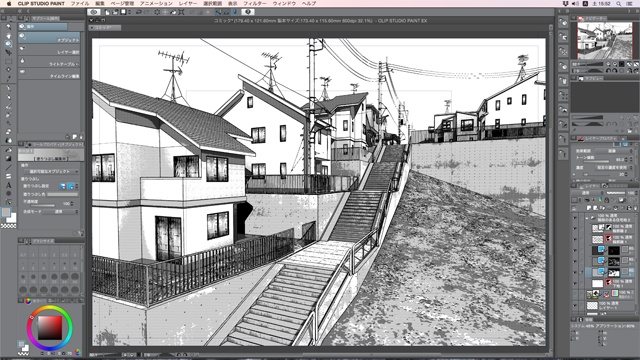Select the Gradient tool
The width and height of the screenshot is (640, 360).
8,158
